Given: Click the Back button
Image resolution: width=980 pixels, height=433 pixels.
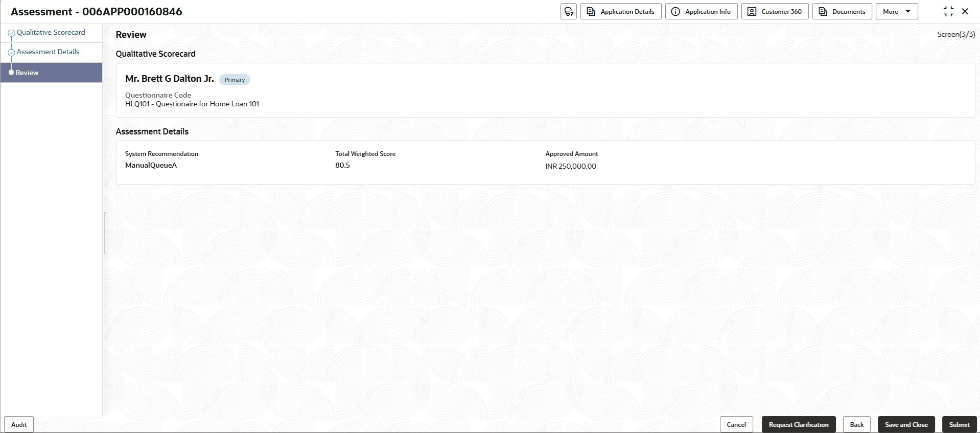Looking at the screenshot, I should pos(857,424).
